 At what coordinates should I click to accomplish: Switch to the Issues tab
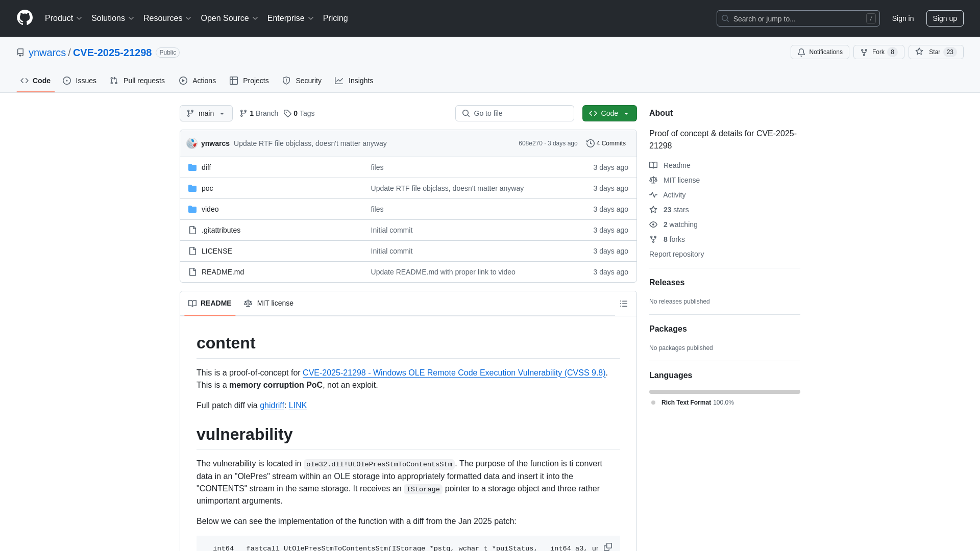coord(80,81)
